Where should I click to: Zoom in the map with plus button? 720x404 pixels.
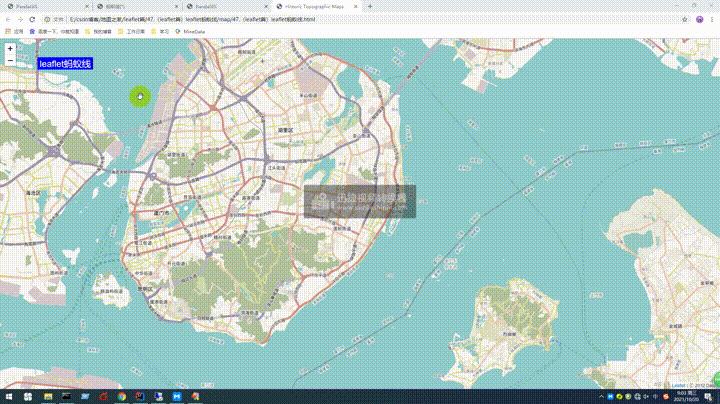click(x=10, y=49)
